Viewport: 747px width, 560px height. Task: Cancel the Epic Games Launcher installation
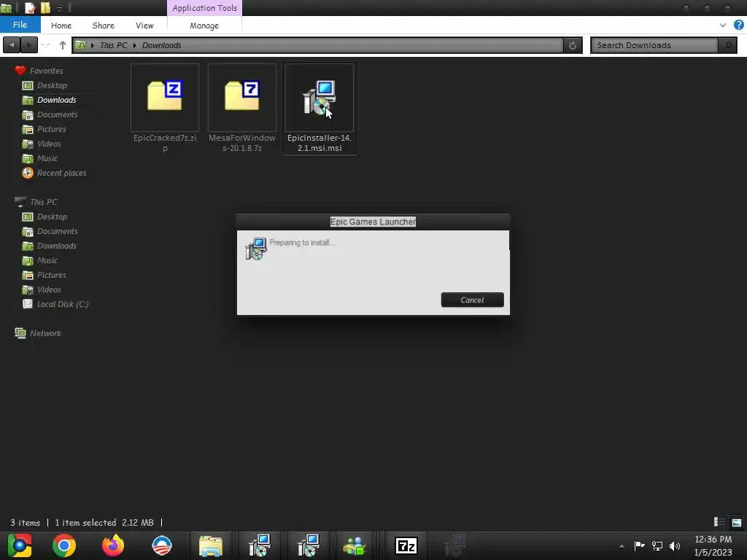472,300
